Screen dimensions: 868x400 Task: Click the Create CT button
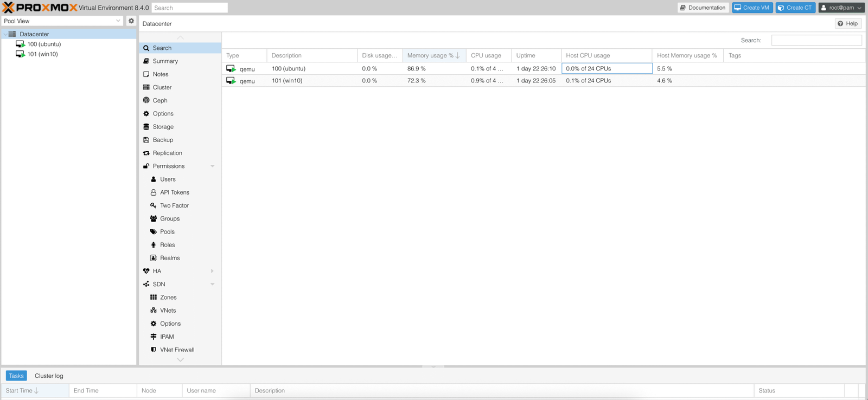795,8
